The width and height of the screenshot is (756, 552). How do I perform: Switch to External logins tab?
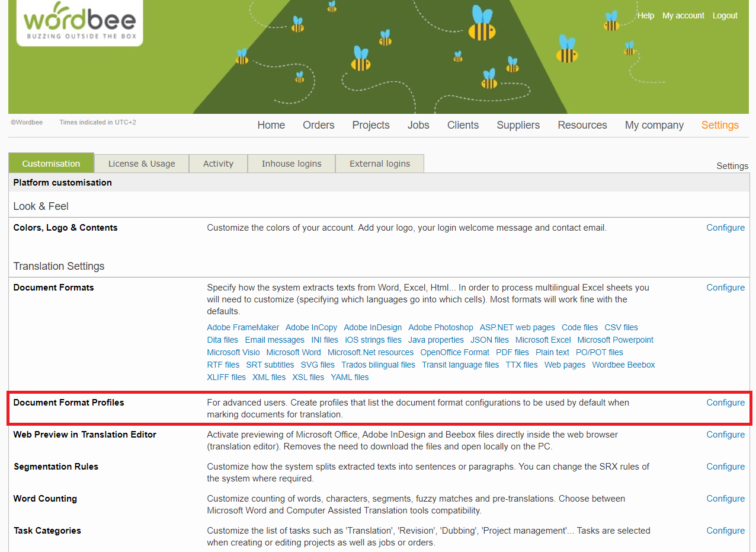coord(380,164)
